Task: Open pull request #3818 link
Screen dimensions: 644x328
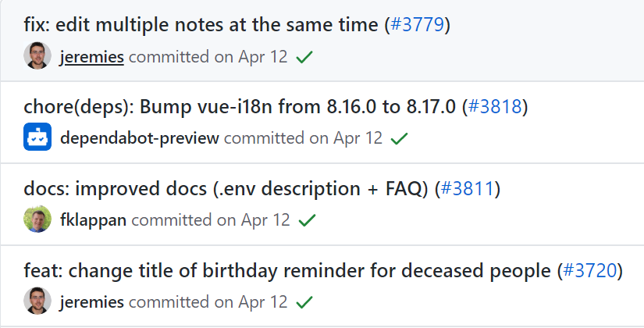Action: click(495, 106)
